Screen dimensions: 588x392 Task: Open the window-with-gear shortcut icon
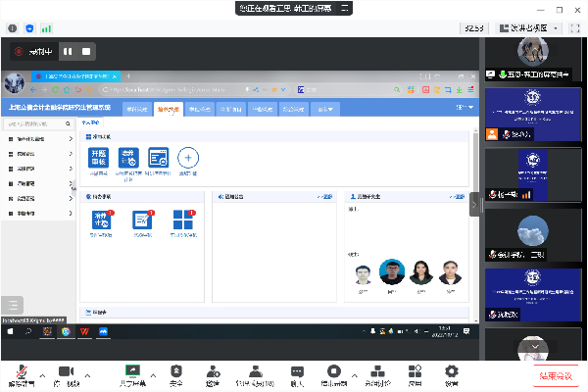pyautogui.click(x=158, y=158)
